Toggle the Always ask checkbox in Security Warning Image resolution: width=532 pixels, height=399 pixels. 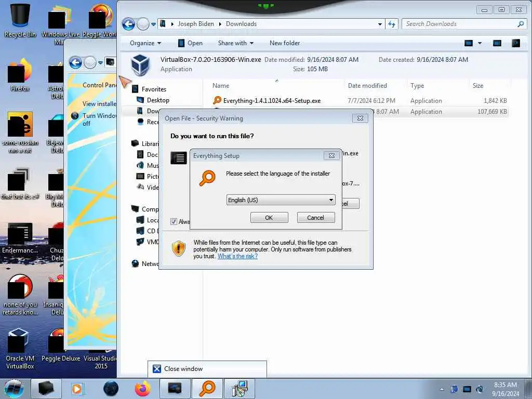tap(174, 221)
